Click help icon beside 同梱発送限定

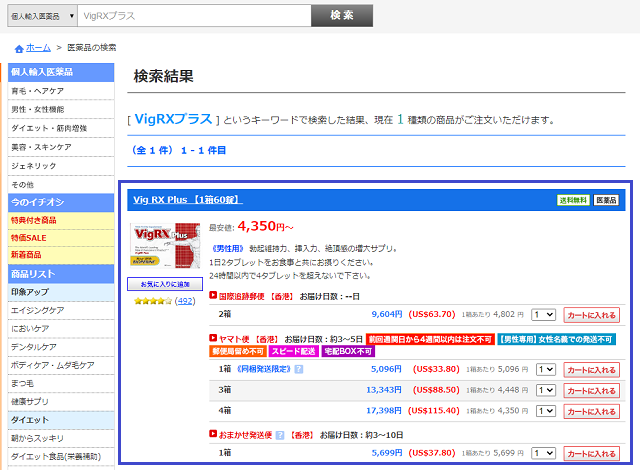pyautogui.click(x=299, y=370)
